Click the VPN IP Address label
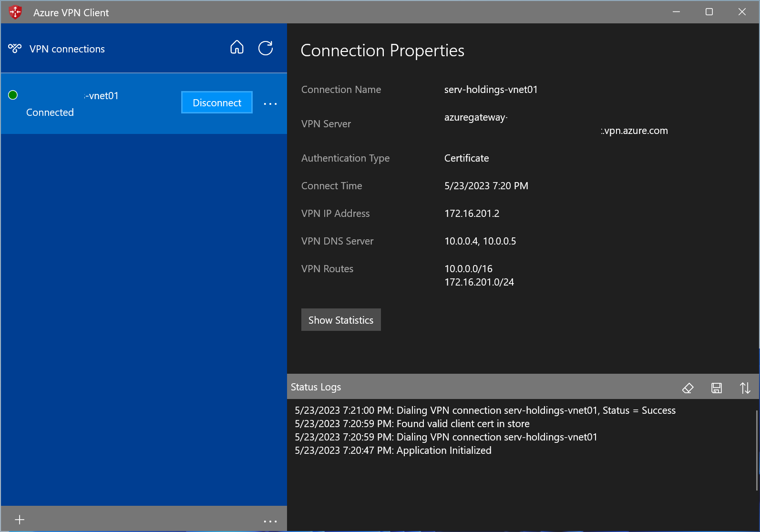This screenshot has width=760, height=532. tap(336, 214)
